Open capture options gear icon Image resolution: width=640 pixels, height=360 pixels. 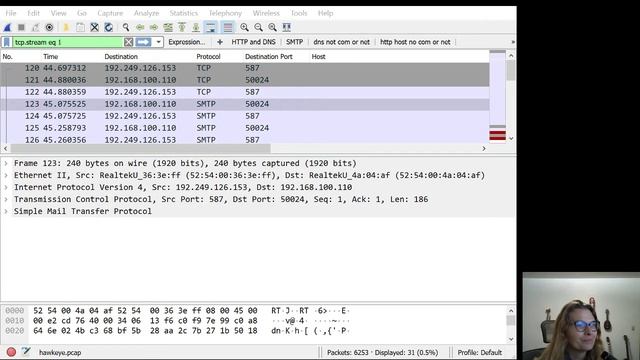click(x=49, y=27)
